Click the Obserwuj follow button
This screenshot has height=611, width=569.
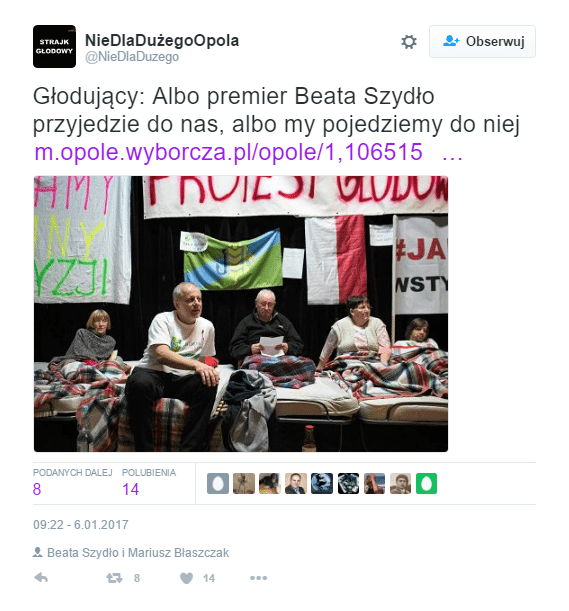point(482,42)
